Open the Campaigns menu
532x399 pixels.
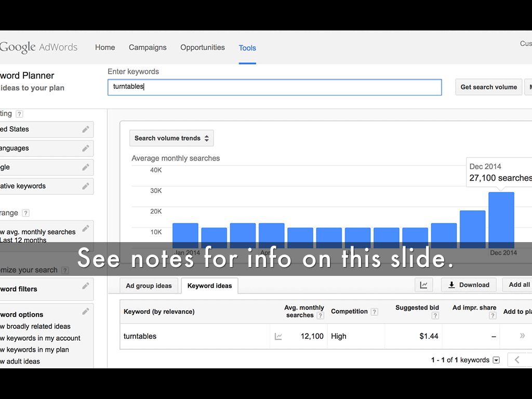(x=148, y=47)
